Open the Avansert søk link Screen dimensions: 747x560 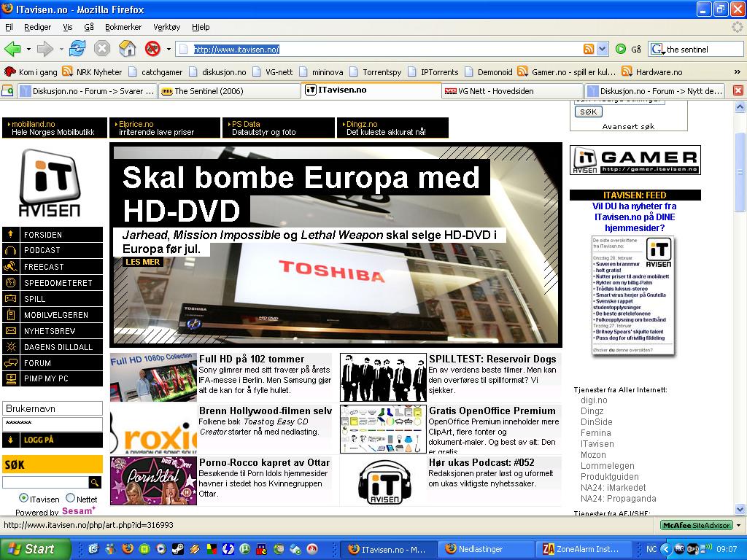[x=628, y=126]
